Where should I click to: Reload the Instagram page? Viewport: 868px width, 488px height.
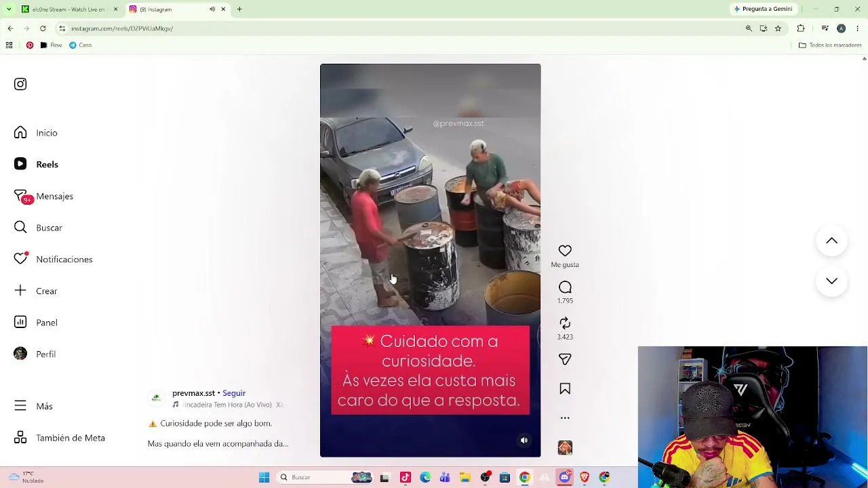[43, 28]
